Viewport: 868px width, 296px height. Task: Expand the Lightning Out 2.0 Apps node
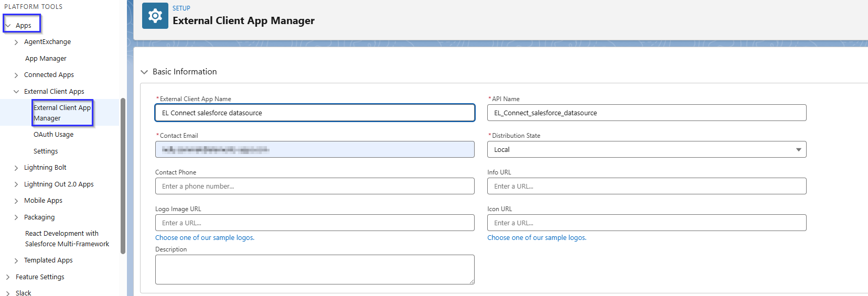point(16,184)
